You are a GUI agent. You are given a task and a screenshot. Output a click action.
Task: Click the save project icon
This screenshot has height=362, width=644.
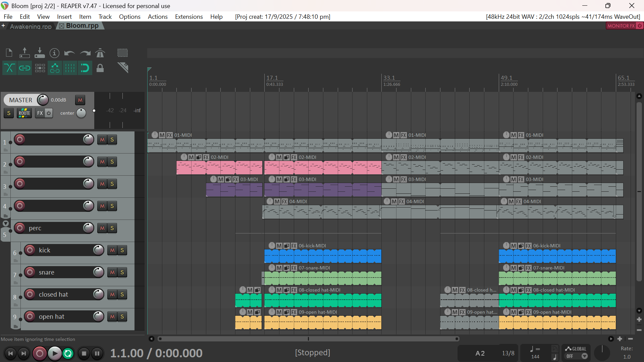point(40,53)
